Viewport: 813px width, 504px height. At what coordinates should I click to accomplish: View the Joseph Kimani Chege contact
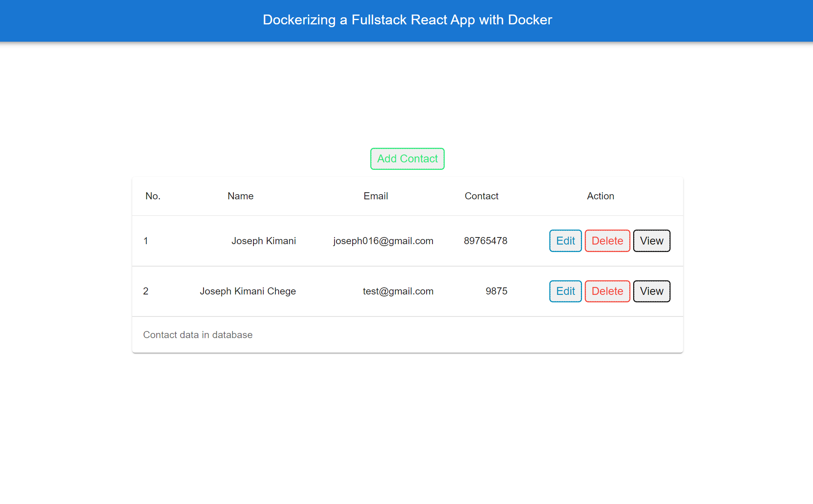(x=651, y=291)
